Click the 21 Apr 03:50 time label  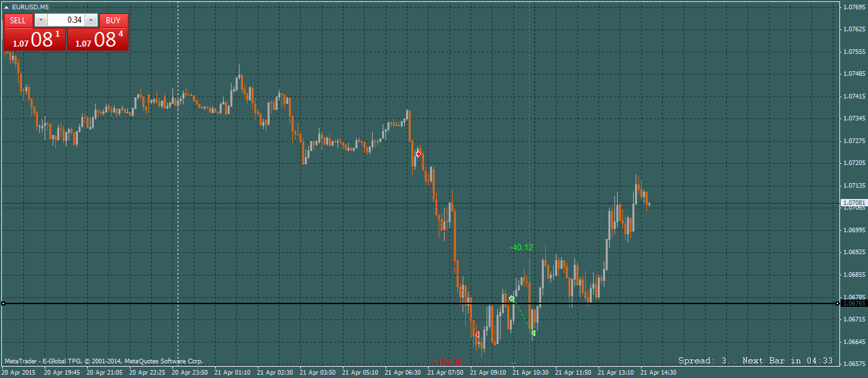pos(318,373)
